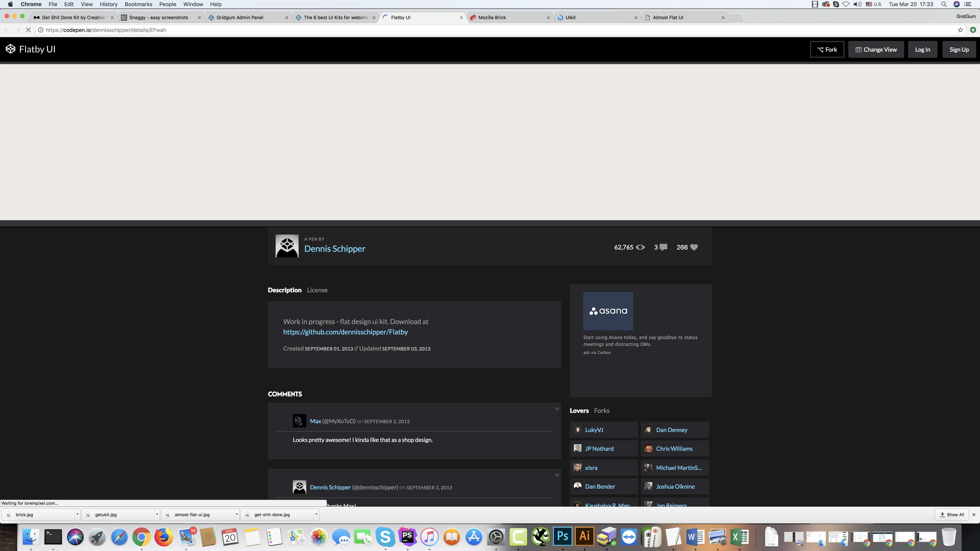Open the volume control in menu bar

click(x=857, y=4)
